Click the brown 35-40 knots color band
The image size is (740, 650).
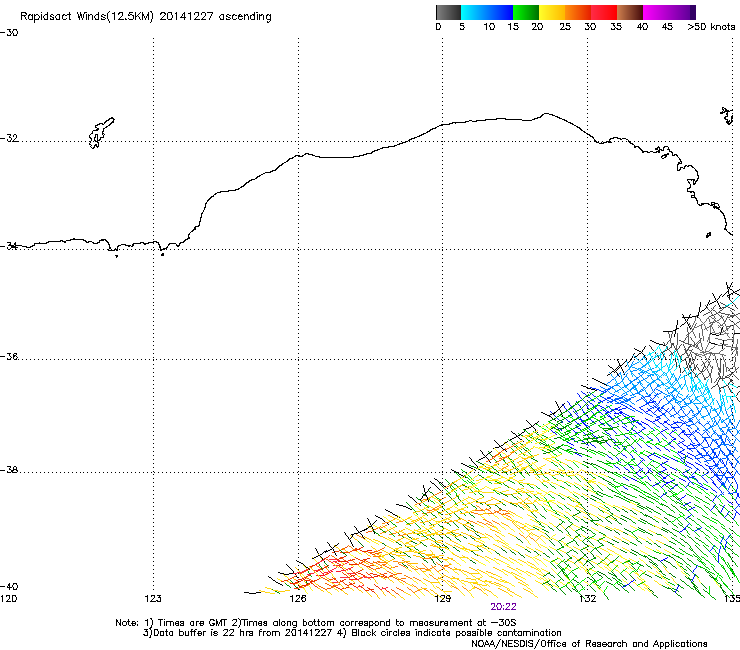[630, 12]
